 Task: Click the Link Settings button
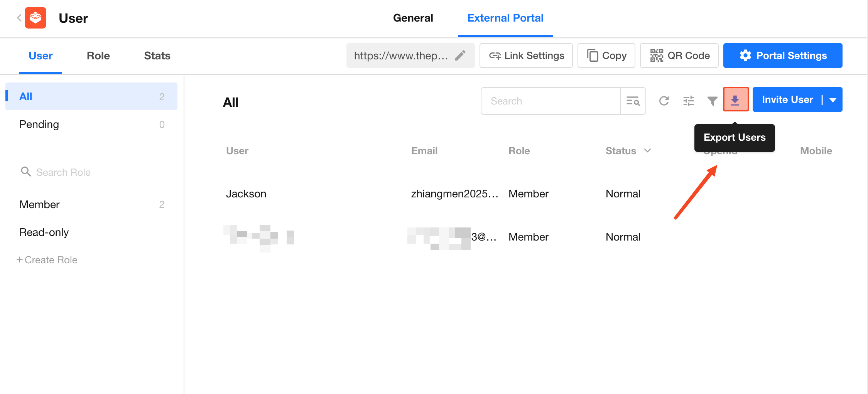coord(526,56)
